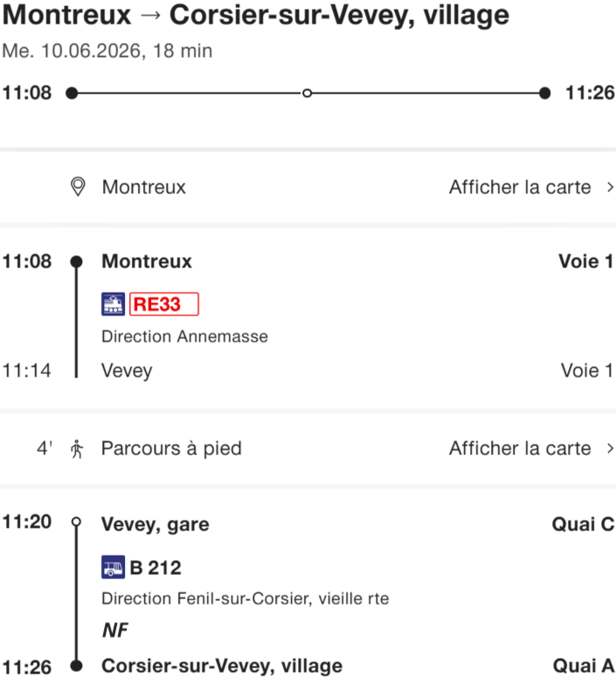This screenshot has height=677, width=616.
Task: Click the location pin icon next to Montreux
Action: tap(79, 187)
